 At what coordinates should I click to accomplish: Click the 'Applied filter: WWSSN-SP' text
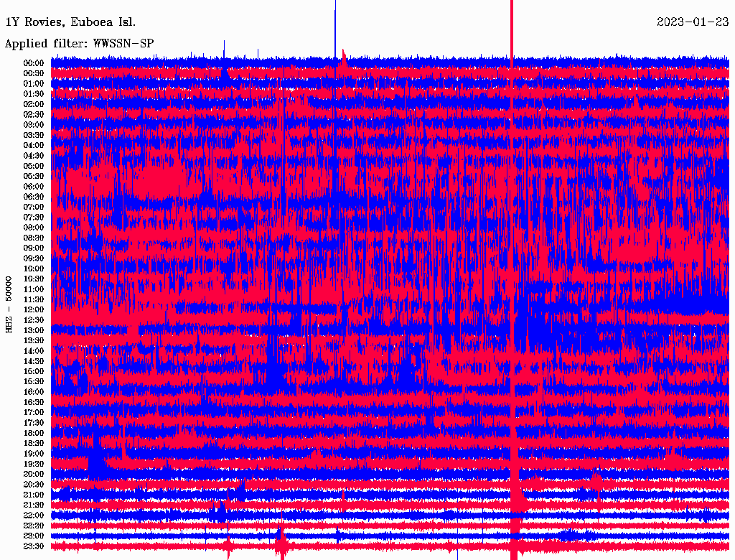coord(79,44)
